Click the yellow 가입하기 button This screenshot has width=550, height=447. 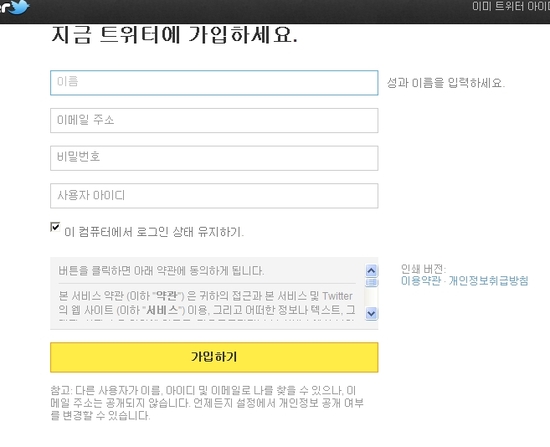[x=214, y=357]
